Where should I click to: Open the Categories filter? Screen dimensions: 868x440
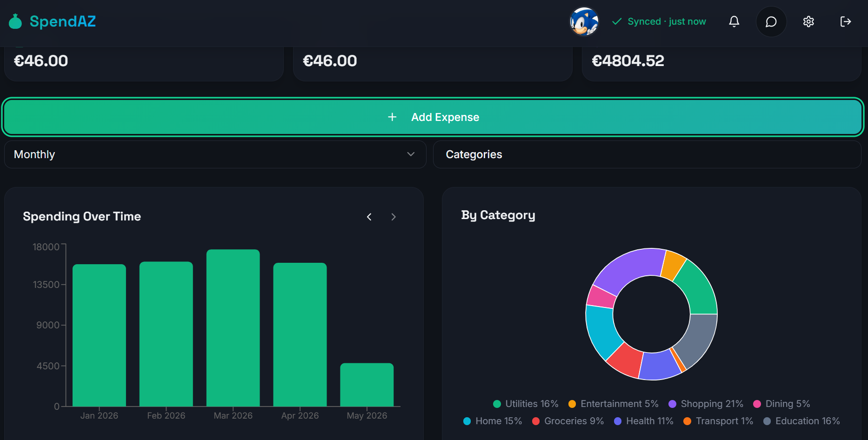tap(647, 154)
